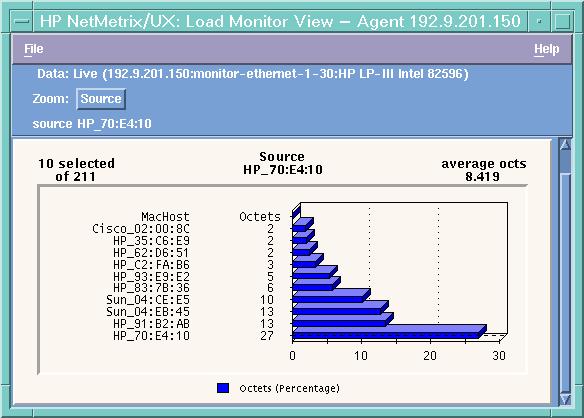
Task: Open the Help menu
Action: click(546, 49)
